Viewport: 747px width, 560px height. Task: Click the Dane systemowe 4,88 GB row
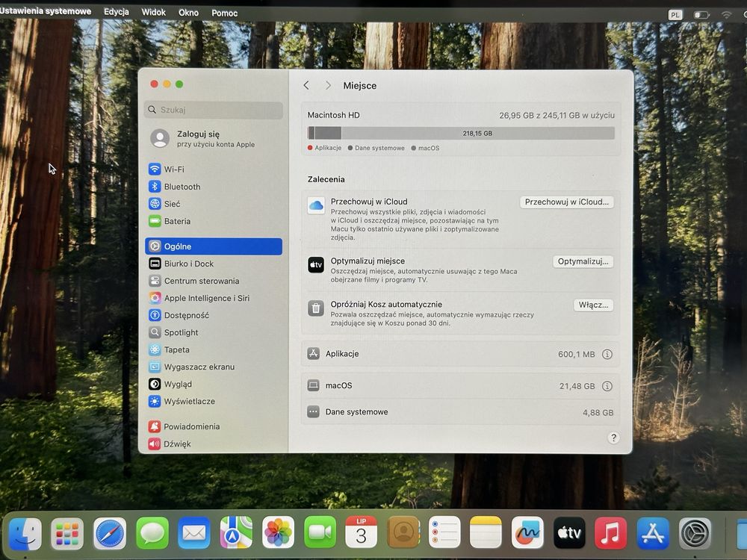(460, 412)
